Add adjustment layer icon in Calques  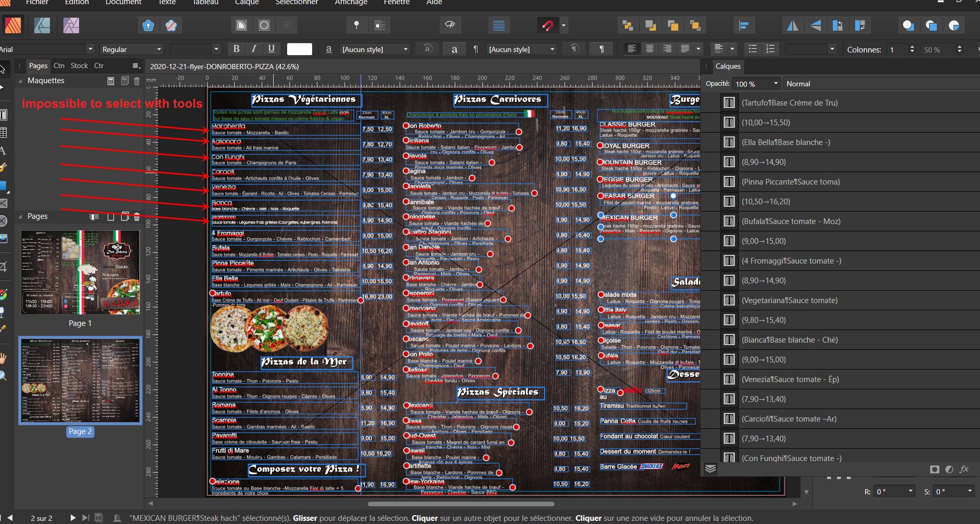pos(949,469)
